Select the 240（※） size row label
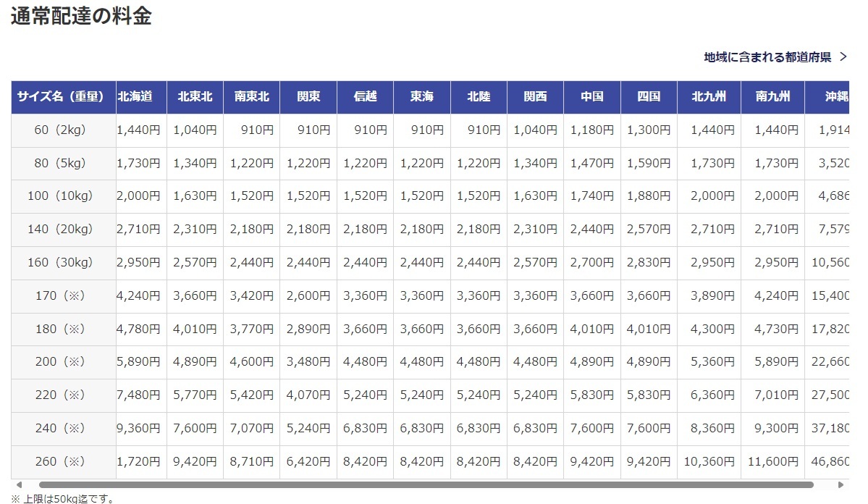 (x=63, y=428)
